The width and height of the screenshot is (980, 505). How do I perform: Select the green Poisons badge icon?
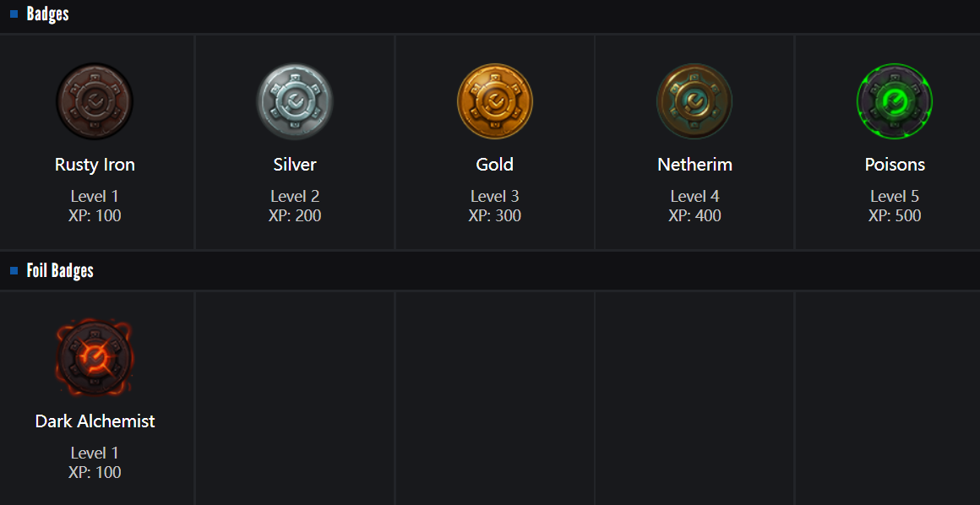tap(895, 101)
